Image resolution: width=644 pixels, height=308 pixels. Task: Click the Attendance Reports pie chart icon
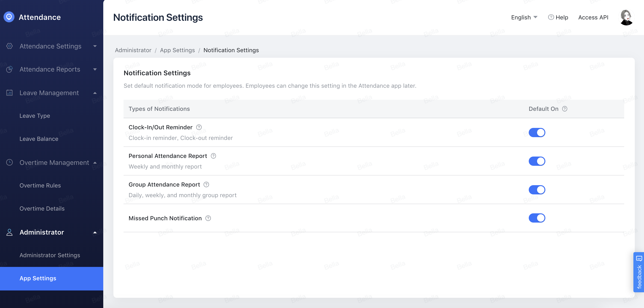(x=9, y=69)
